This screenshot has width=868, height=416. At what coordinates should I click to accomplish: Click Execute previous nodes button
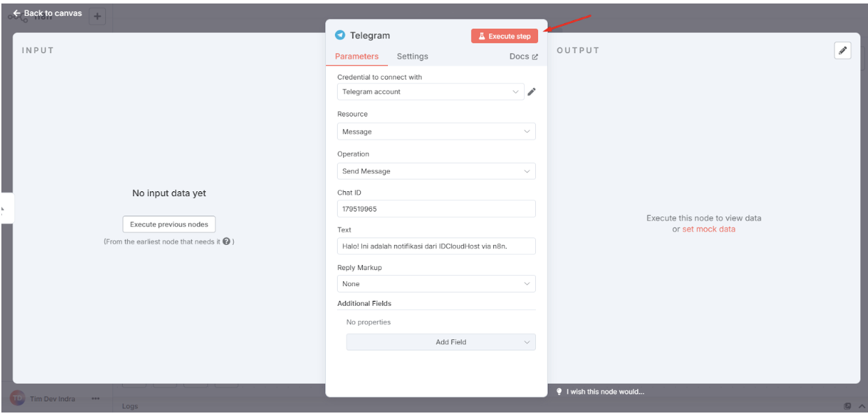(x=169, y=224)
